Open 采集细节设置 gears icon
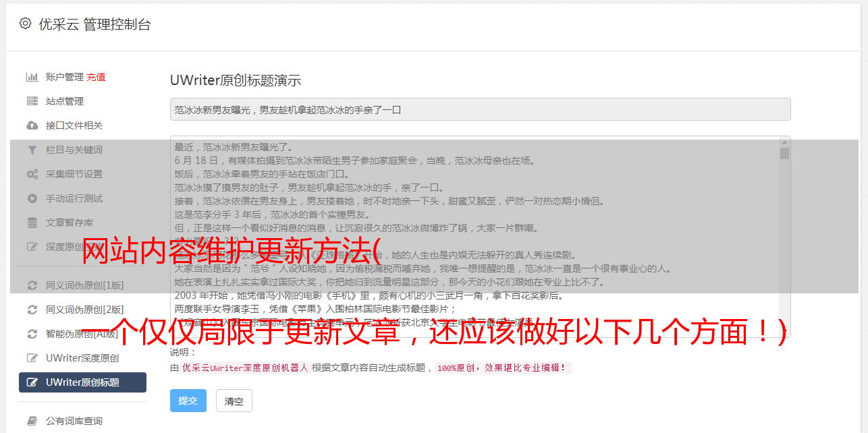Screen dimensions: 868x433 coord(32,174)
